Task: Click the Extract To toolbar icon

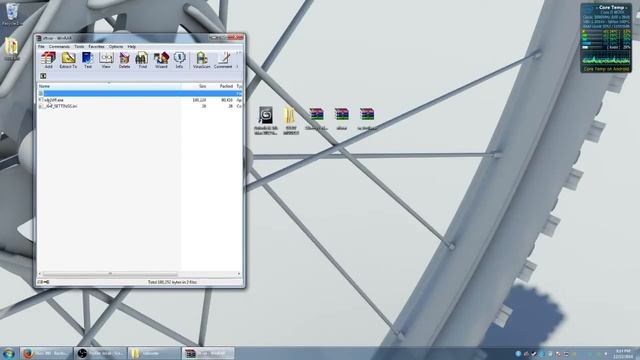Action: click(x=68, y=60)
